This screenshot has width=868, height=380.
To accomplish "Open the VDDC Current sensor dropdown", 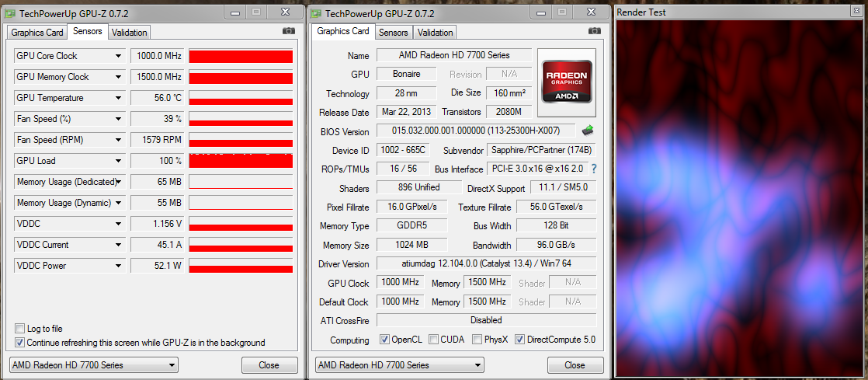I will coord(118,245).
